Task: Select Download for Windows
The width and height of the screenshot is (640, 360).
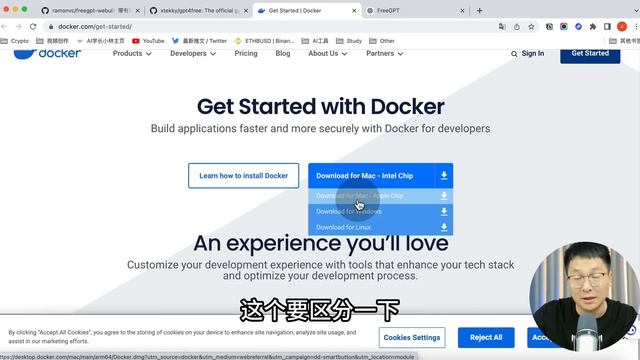Action: click(x=380, y=211)
